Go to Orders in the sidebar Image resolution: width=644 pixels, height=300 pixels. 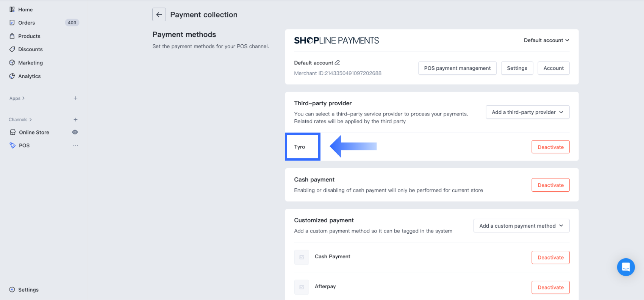pos(27,23)
